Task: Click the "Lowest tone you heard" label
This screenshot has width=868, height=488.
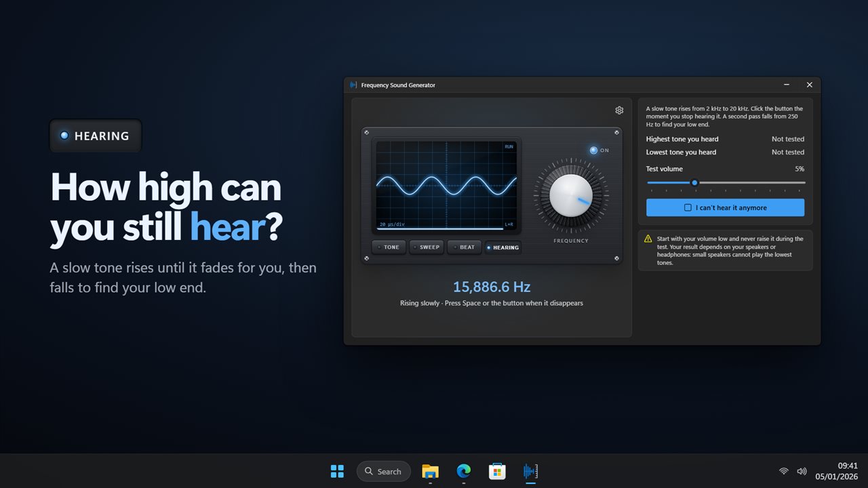Action: (681, 152)
